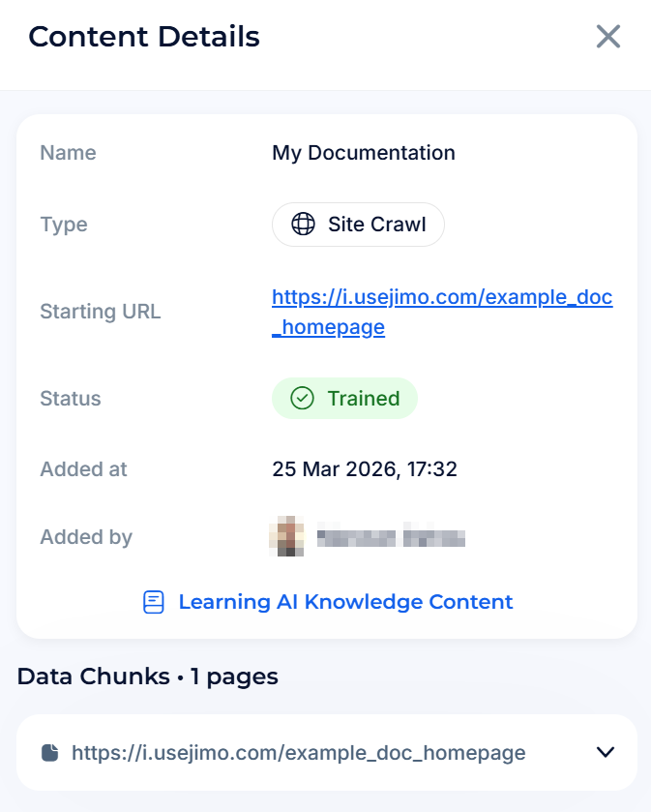Click the Status field label
Image resolution: width=651 pixels, height=812 pixels.
70,399
